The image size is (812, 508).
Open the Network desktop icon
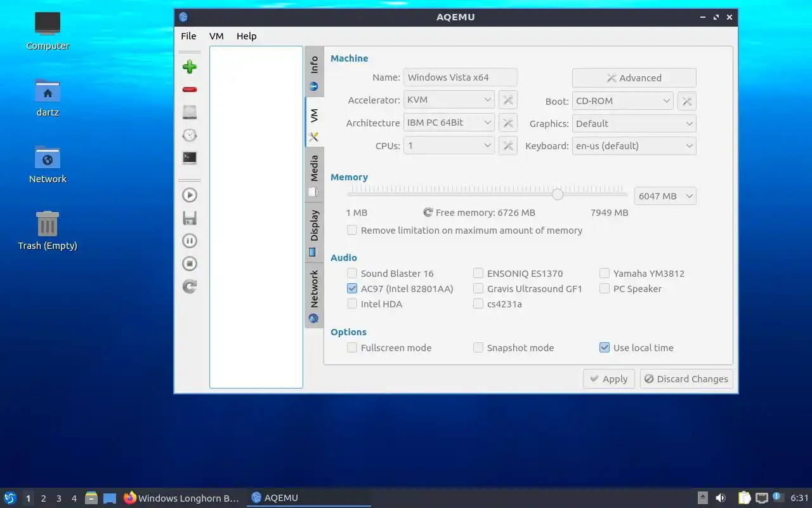pos(48,164)
